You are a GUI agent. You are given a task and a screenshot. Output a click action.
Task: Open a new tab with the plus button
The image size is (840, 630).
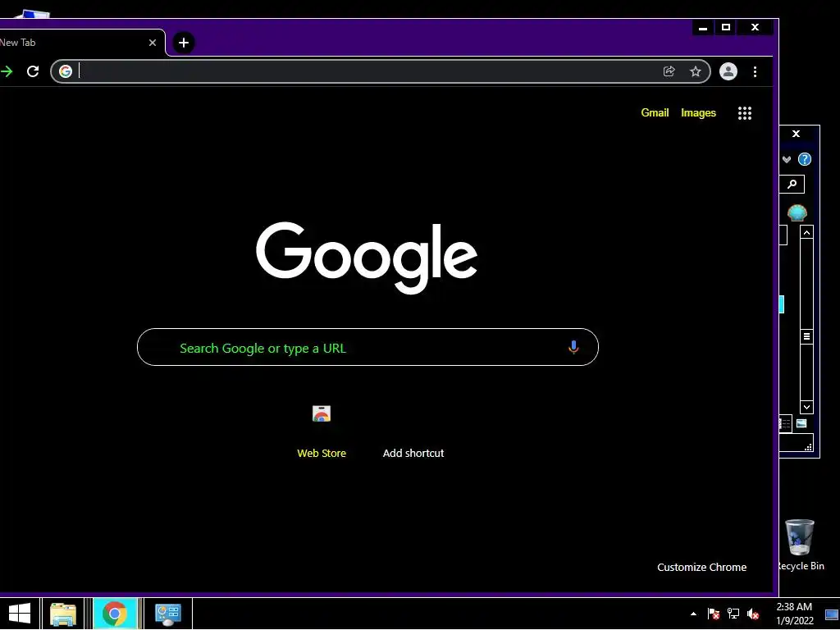(184, 43)
